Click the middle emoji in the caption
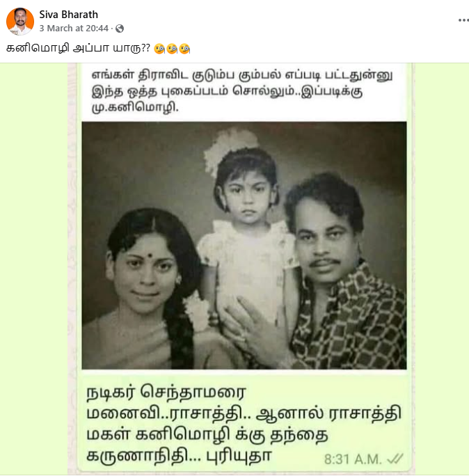 click(x=172, y=49)
